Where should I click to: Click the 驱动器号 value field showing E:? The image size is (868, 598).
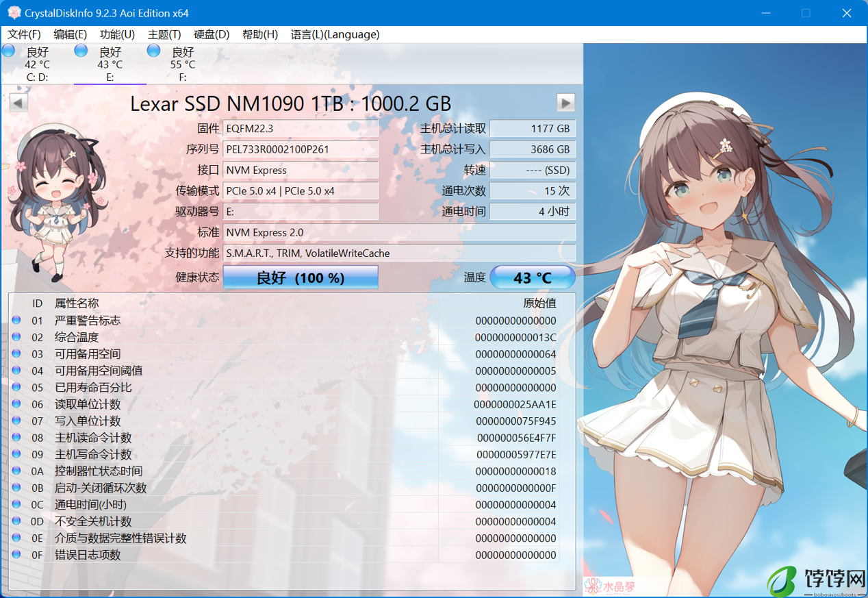pyautogui.click(x=301, y=212)
